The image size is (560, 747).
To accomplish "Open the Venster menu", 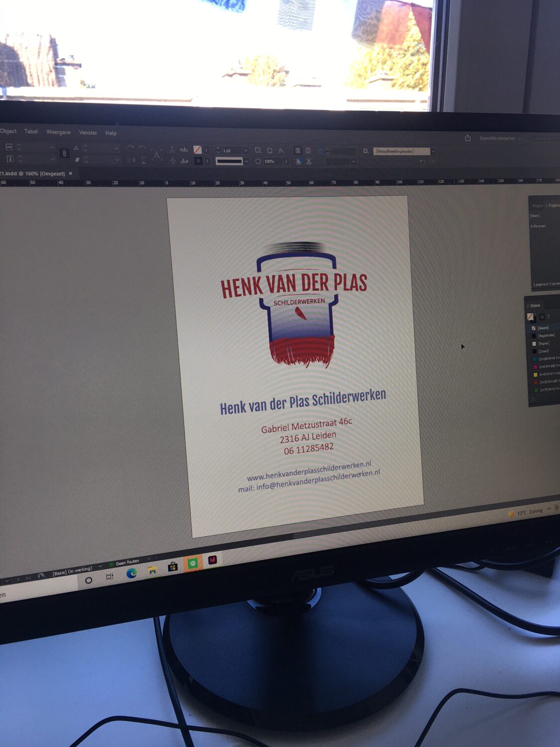I will (x=88, y=132).
